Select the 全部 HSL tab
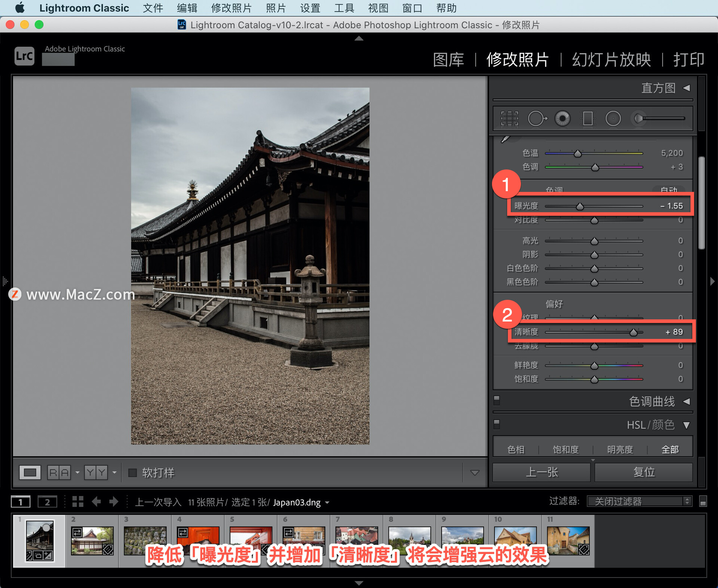 point(670,449)
